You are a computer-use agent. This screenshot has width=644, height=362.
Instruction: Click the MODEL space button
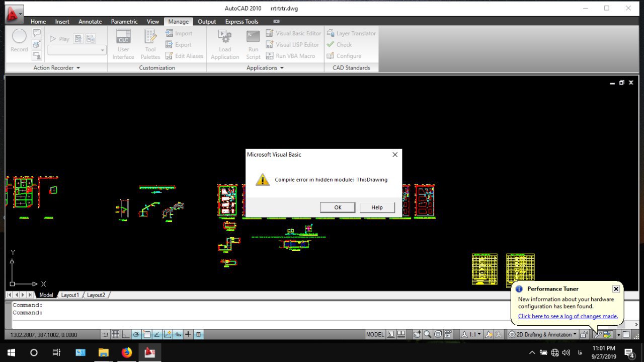tap(375, 334)
